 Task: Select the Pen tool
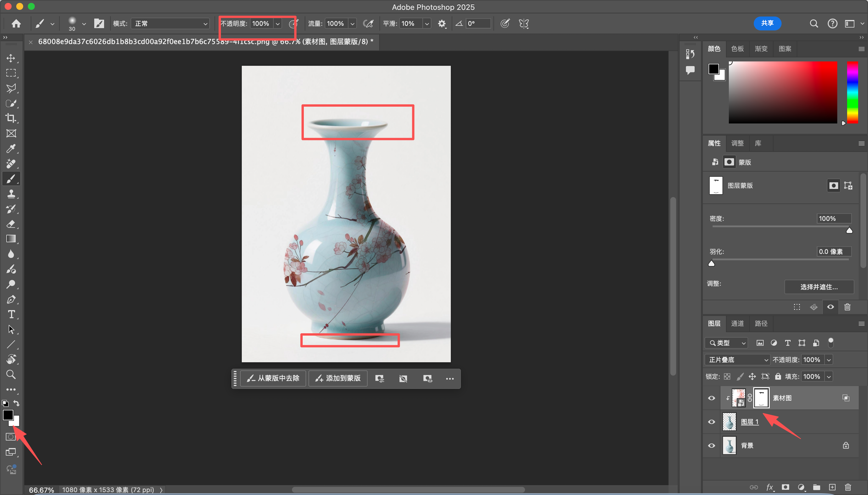[x=11, y=299]
